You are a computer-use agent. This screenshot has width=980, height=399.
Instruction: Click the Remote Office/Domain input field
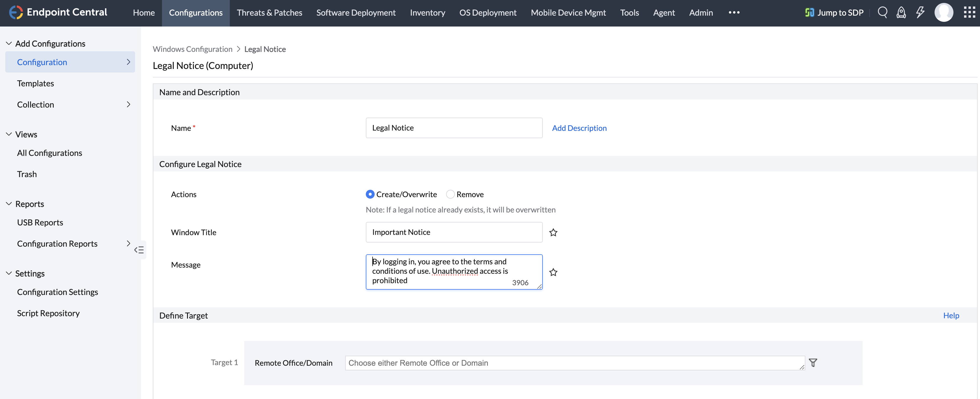pyautogui.click(x=574, y=362)
